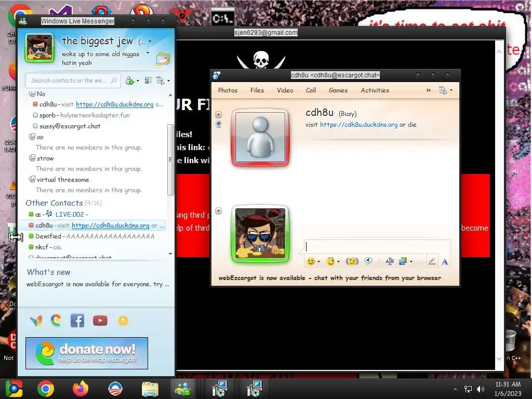
Task: Collapse the virtual threesome group
Action: tap(32, 179)
